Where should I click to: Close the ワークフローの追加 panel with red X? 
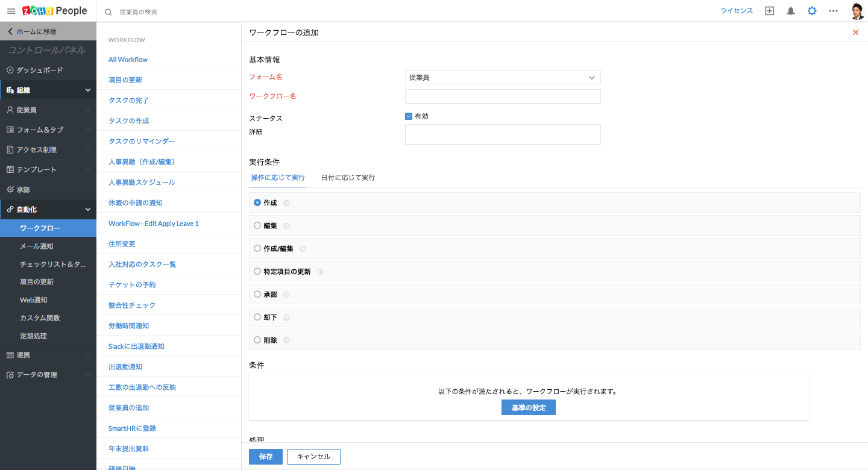tap(855, 33)
